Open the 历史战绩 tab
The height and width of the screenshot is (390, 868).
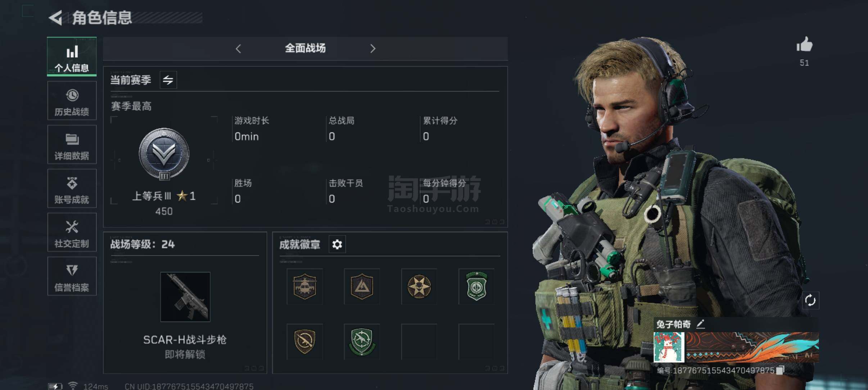coord(72,101)
